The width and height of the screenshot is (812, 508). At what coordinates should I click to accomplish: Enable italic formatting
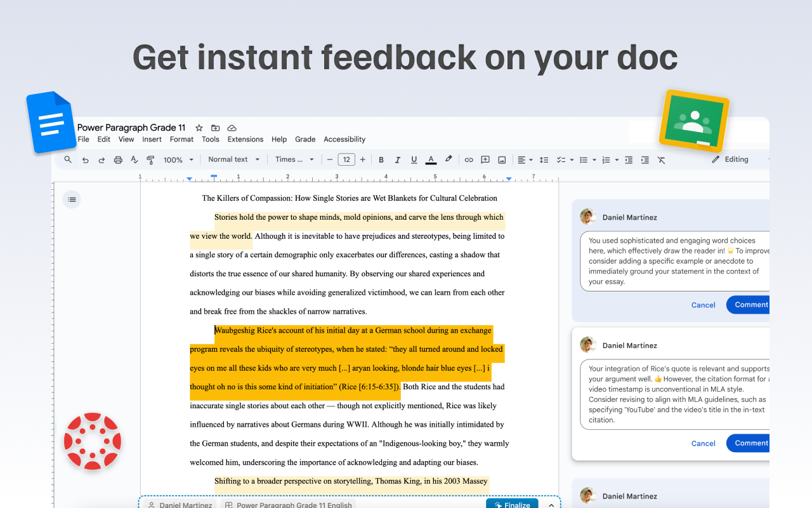point(398,159)
